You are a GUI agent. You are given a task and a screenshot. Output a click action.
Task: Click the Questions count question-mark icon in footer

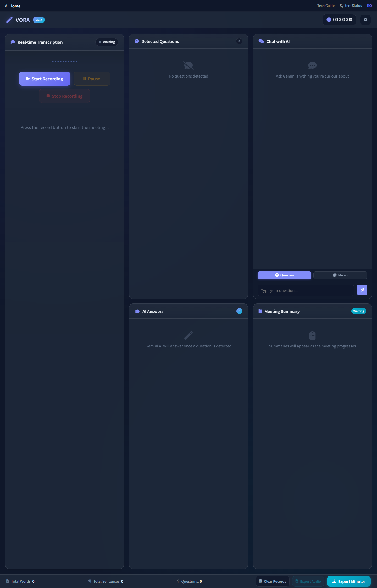(178, 581)
